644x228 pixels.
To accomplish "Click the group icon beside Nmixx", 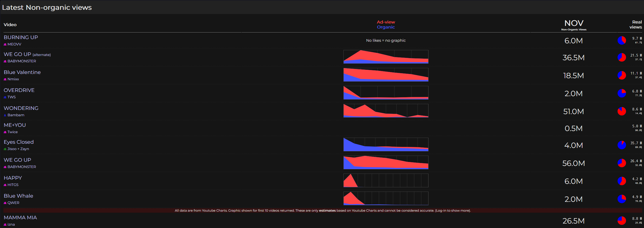I will pyautogui.click(x=5, y=79).
